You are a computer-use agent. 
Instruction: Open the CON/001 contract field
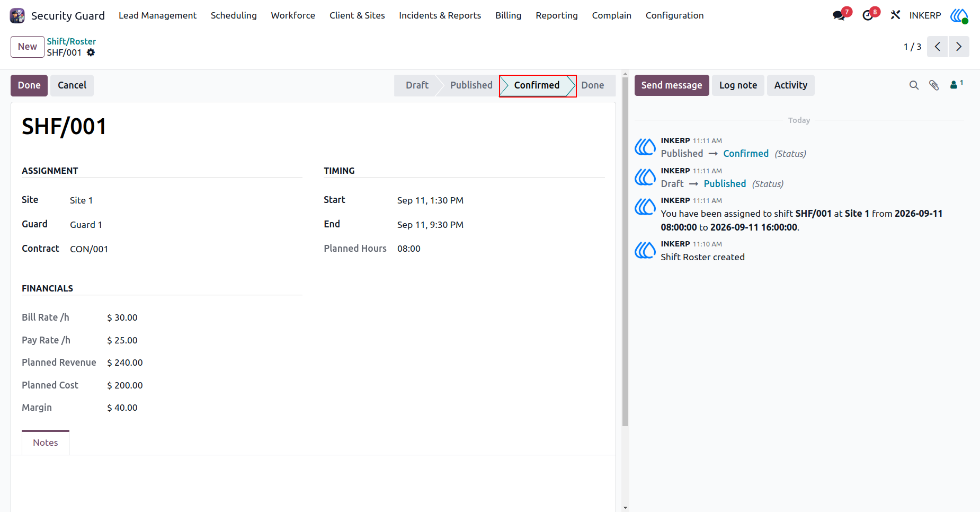(x=89, y=249)
